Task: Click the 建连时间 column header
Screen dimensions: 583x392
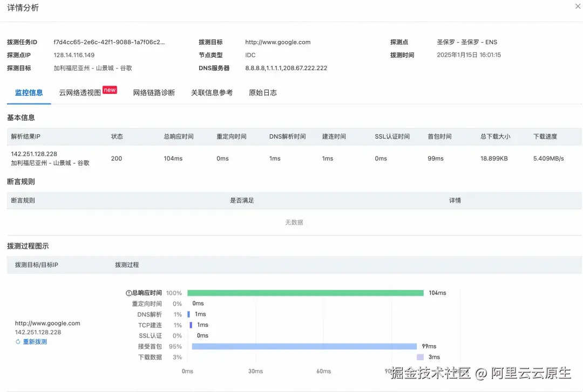Action: 334,136
